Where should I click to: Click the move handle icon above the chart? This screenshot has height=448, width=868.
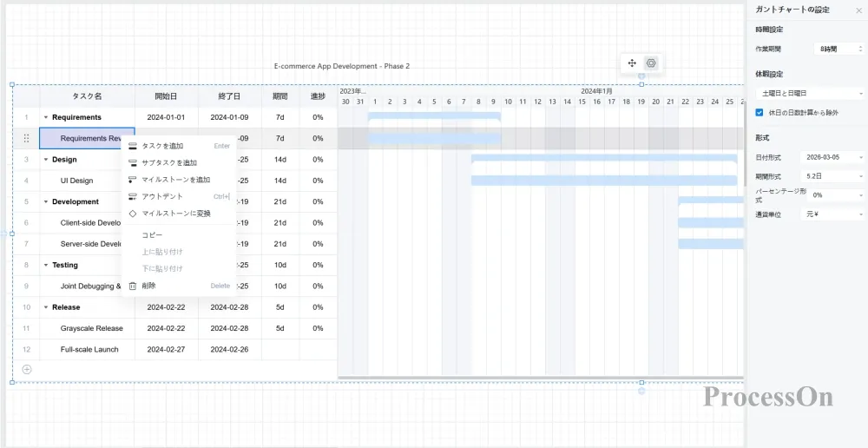click(x=632, y=63)
